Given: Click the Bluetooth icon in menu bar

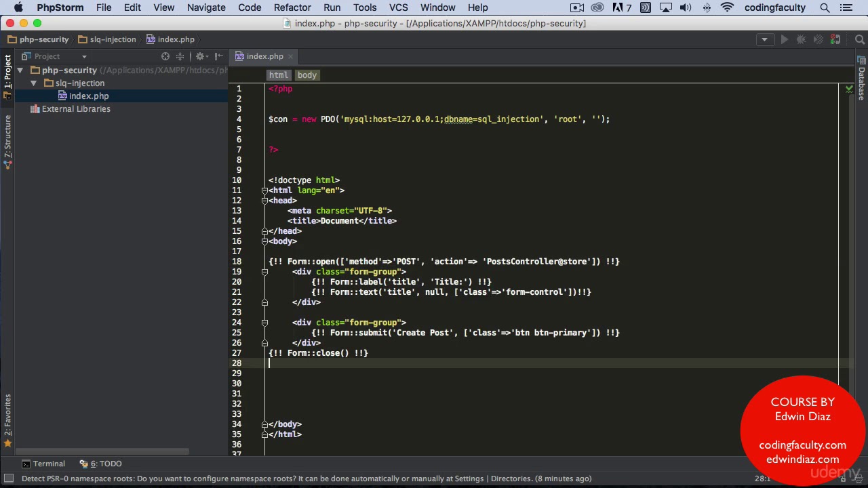Looking at the screenshot, I should click(x=707, y=7).
